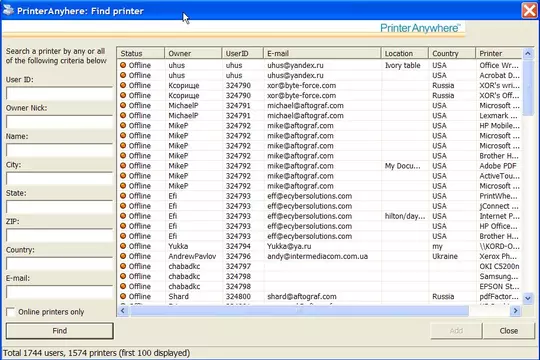Click status icon of Shard row
540x360 pixels.
[x=123, y=296]
